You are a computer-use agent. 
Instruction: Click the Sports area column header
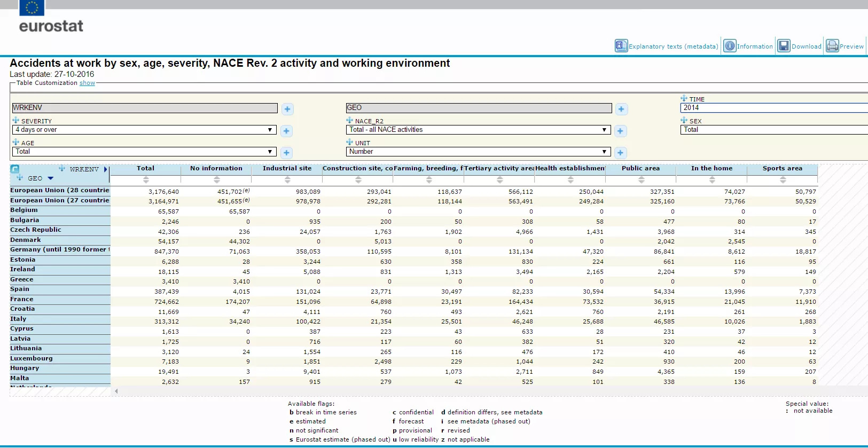pos(783,168)
